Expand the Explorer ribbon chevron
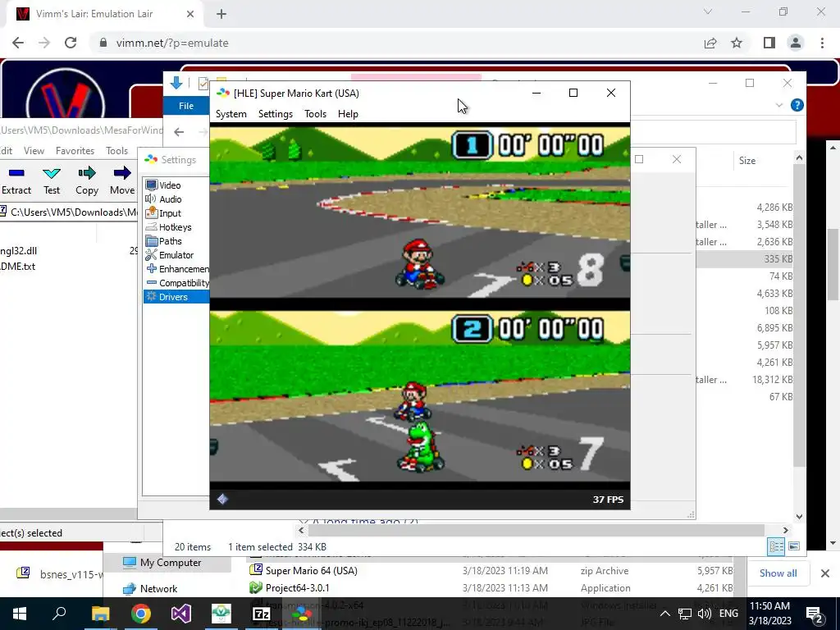 779,106
